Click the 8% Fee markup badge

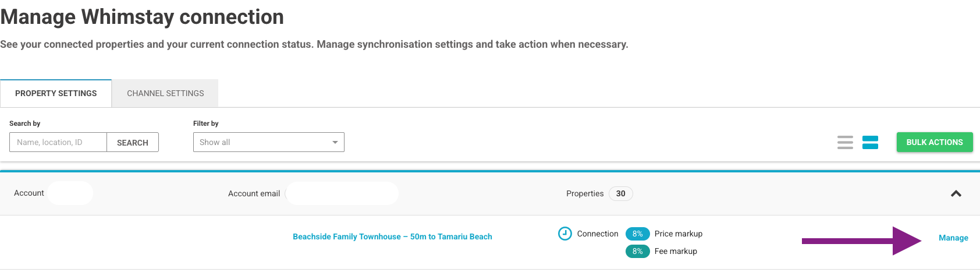[637, 251]
